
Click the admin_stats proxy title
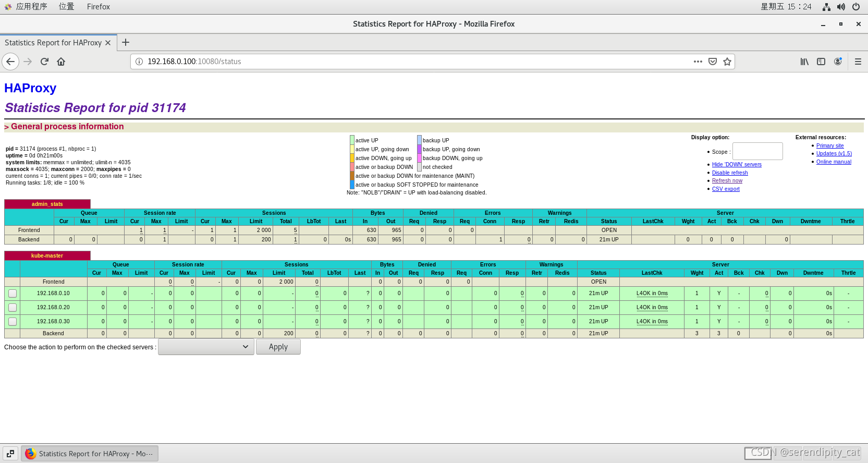click(47, 204)
